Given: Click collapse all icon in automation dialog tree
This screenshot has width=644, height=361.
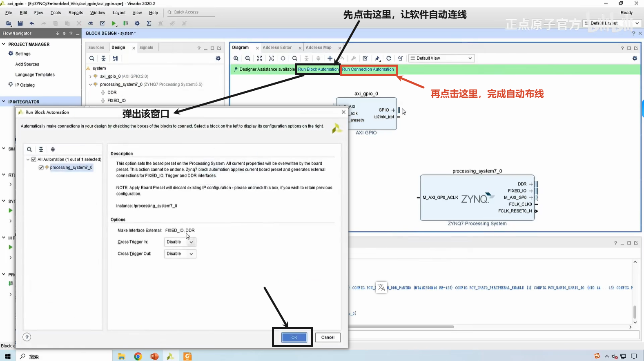Looking at the screenshot, I should (x=41, y=150).
